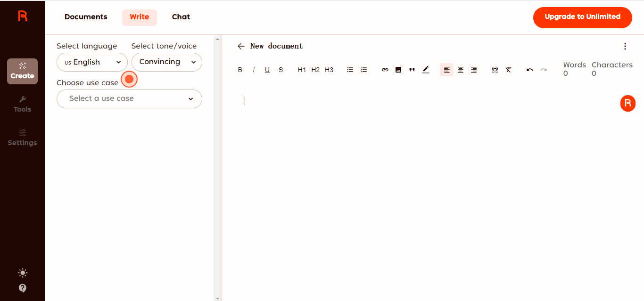This screenshot has width=644, height=301.
Task: Click the panel scrollbar up arrow
Action: [x=217, y=39]
